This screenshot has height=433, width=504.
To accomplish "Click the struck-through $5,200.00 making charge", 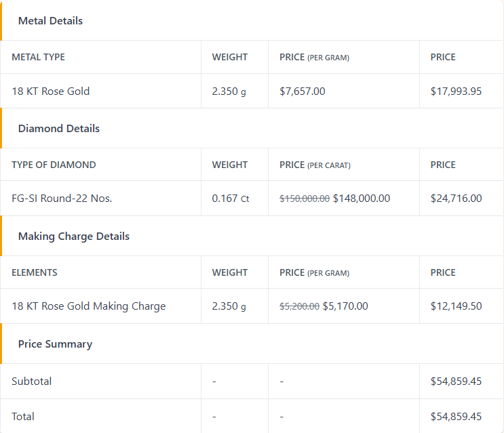I will click(x=299, y=306).
